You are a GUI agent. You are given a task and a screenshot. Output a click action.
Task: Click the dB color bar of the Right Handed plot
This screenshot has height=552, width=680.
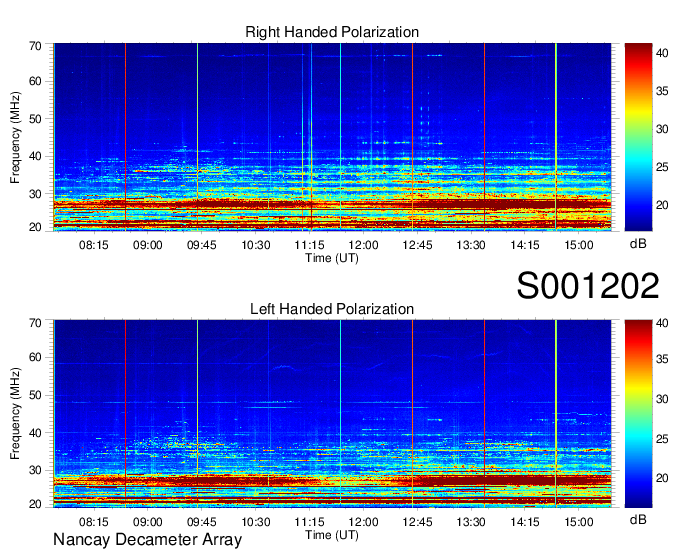[x=638, y=137]
